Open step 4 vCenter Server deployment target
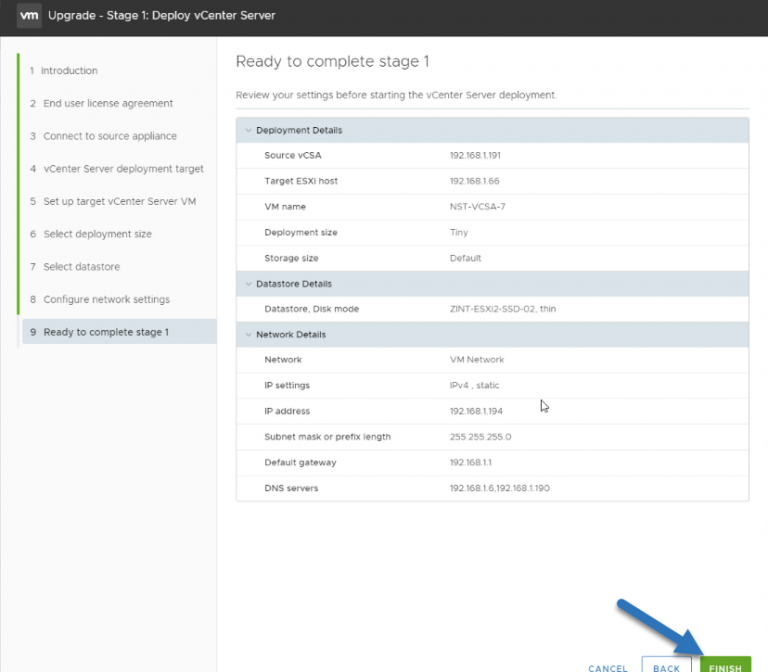Screen dimensions: 768x672 (116, 169)
